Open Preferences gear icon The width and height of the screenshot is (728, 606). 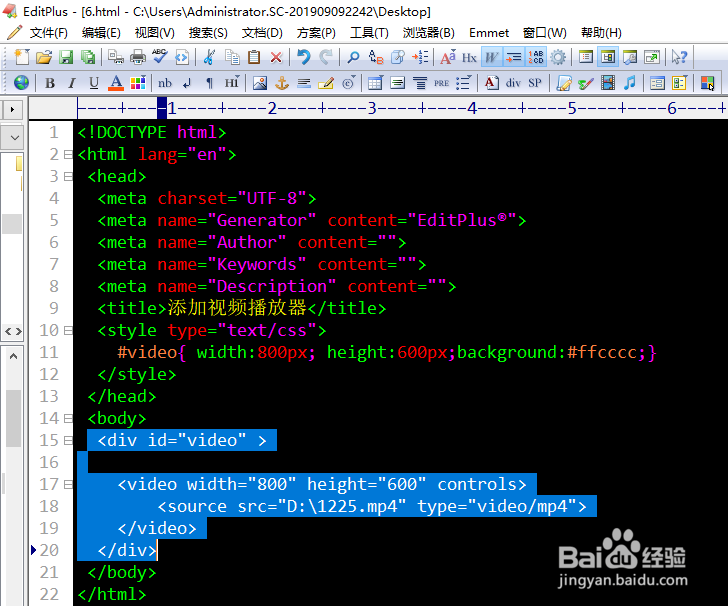tap(558, 57)
